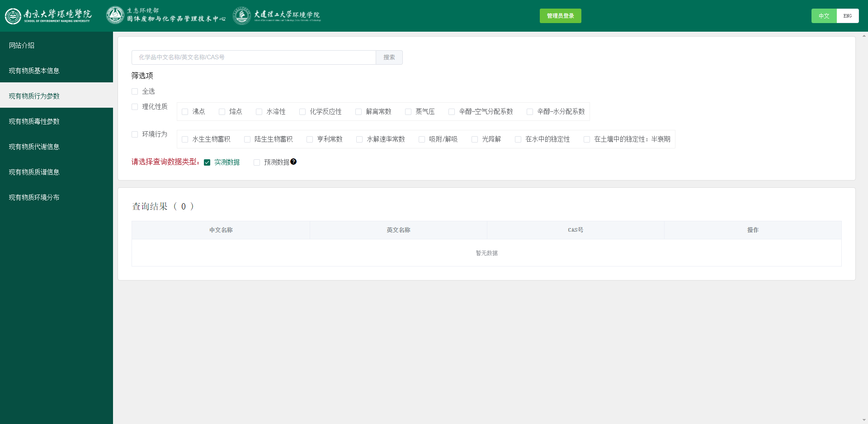Click the Dalian University of Technology logo
The height and width of the screenshot is (424, 868).
277,15
